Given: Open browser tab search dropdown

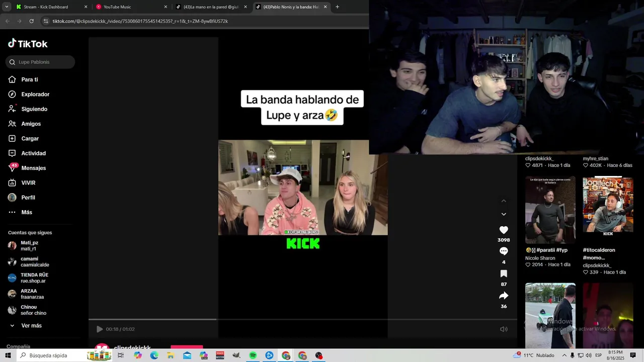Looking at the screenshot, I should pyautogui.click(x=7, y=7).
